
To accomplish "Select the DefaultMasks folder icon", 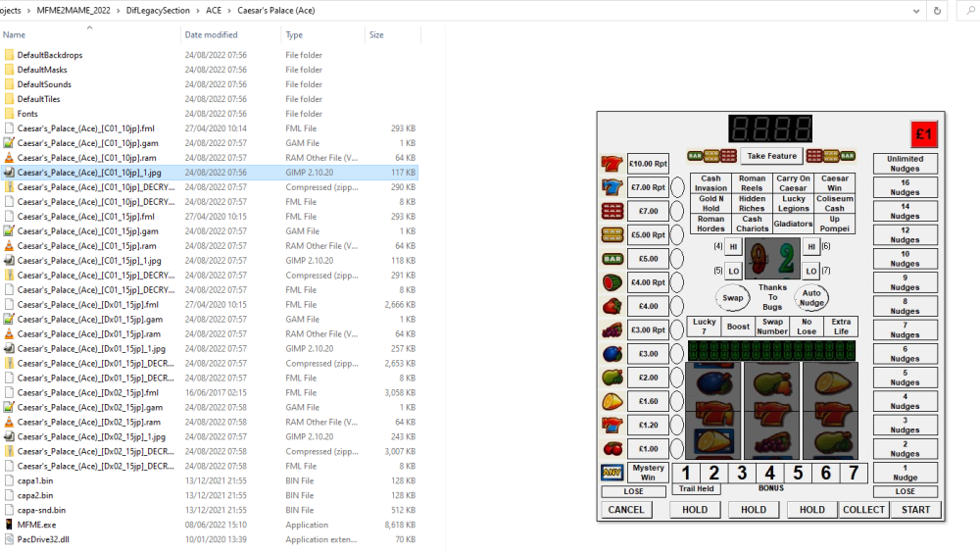I will [x=9, y=70].
